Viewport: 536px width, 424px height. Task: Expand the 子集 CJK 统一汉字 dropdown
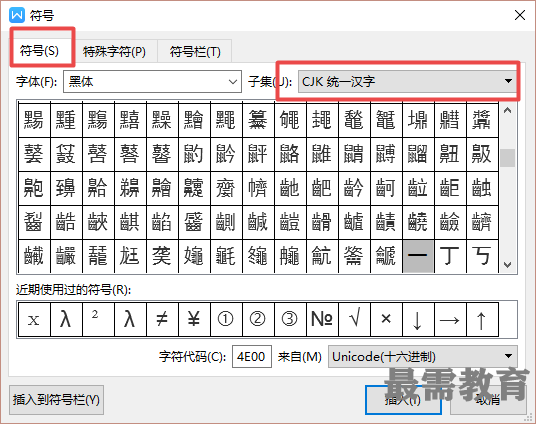(407, 81)
